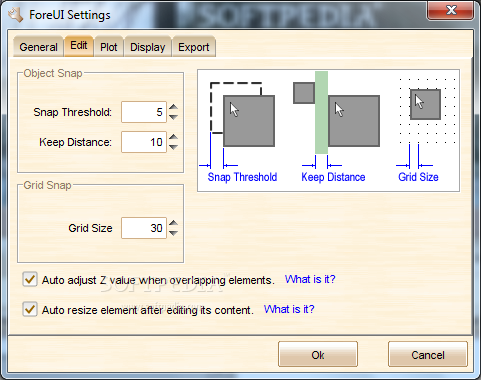Click the Grid Size illustration label
Screen dimensions: 481x380
click(418, 177)
